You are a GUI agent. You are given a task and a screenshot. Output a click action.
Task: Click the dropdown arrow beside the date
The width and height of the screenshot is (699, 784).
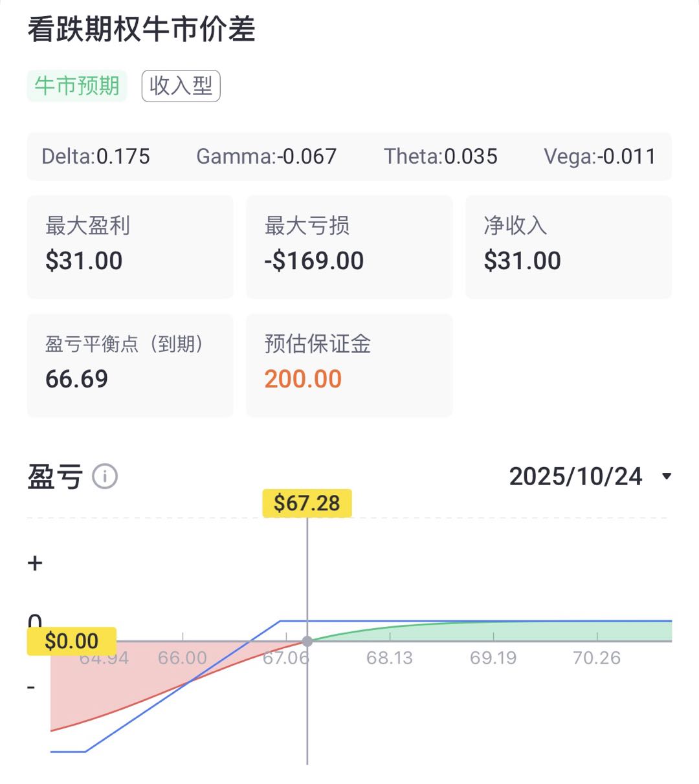(667, 477)
